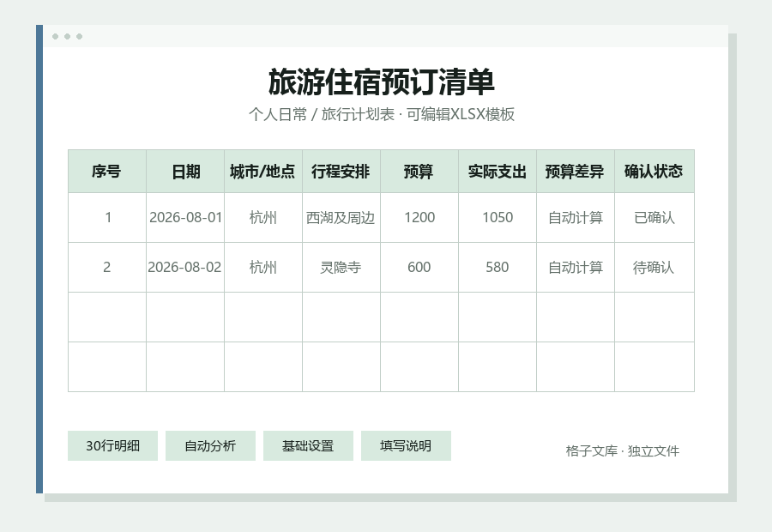Select the 预算差异 column header
This screenshot has width=772, height=532.
[575, 172]
